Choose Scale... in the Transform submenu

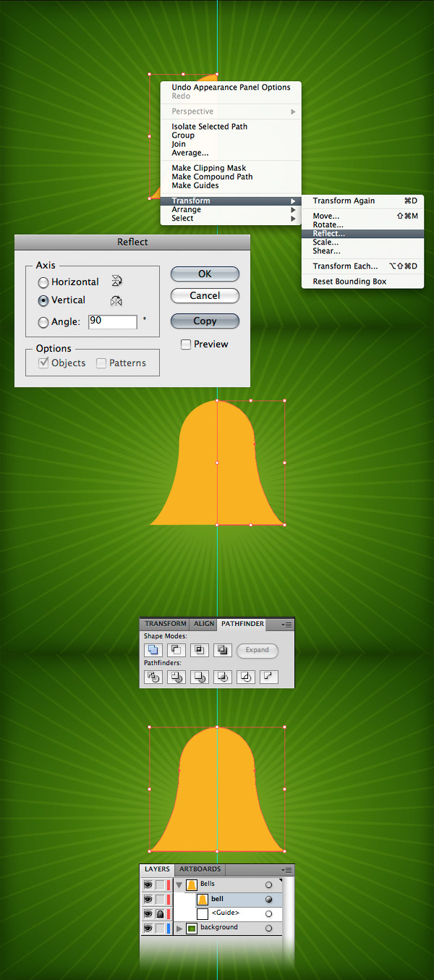point(362,242)
